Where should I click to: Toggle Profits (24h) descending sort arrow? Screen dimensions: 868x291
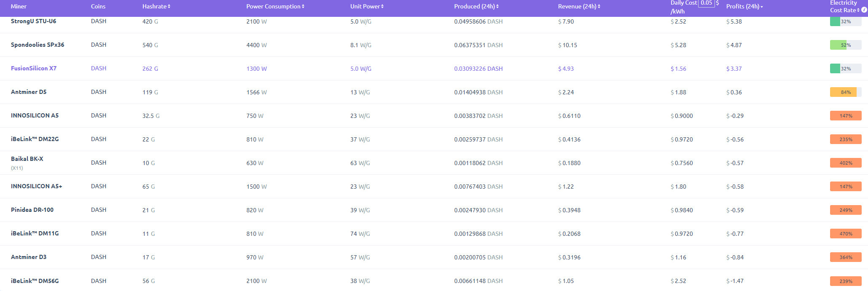pos(762,7)
